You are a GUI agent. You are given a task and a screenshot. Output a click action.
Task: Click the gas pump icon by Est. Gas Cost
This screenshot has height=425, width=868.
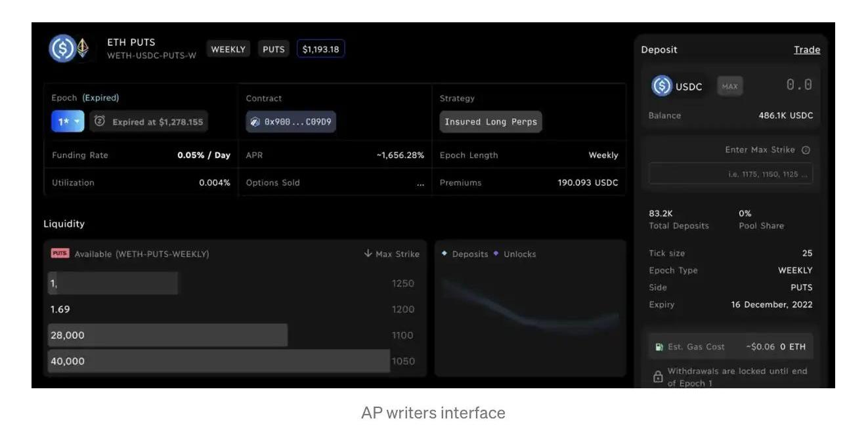tap(659, 347)
